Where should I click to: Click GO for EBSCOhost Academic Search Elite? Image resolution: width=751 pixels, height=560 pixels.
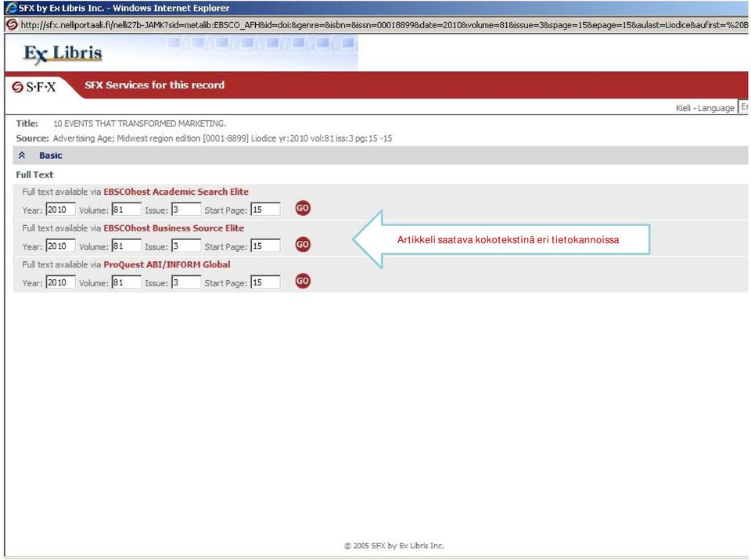(x=303, y=208)
